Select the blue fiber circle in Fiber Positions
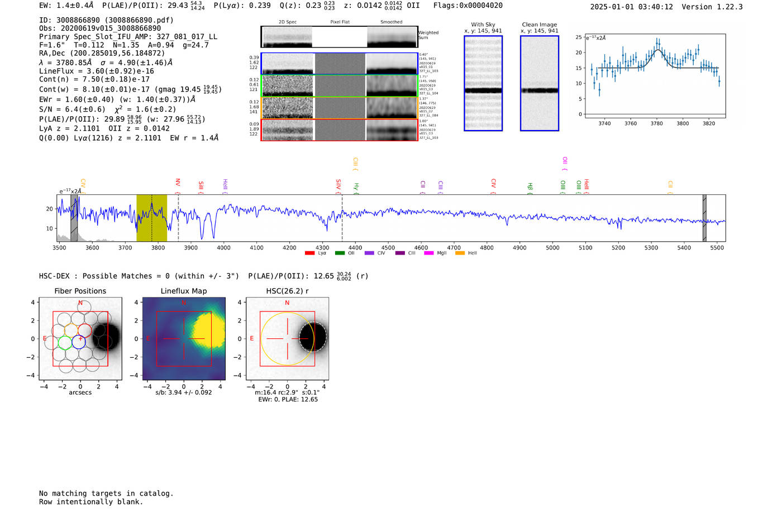This screenshot has width=782, height=532. coord(79,342)
